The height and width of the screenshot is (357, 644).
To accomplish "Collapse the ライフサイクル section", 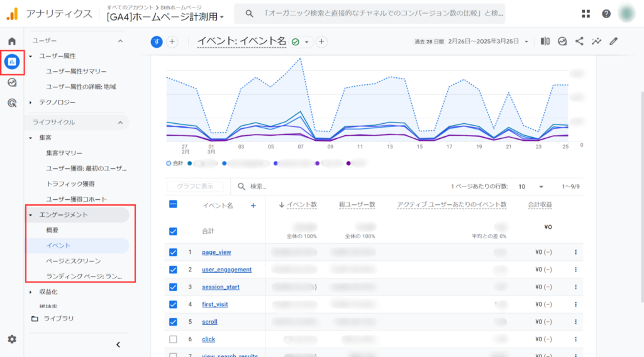I will coord(120,123).
